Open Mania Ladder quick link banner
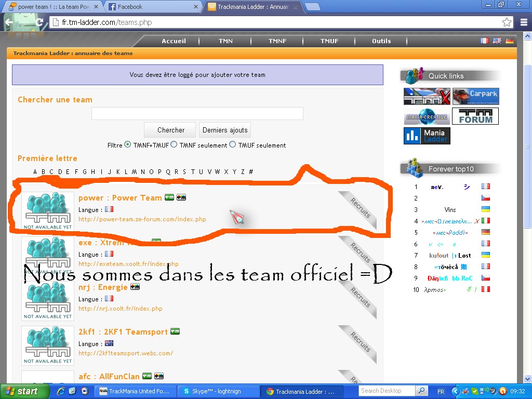This screenshot has height=399, width=532. pos(427,136)
